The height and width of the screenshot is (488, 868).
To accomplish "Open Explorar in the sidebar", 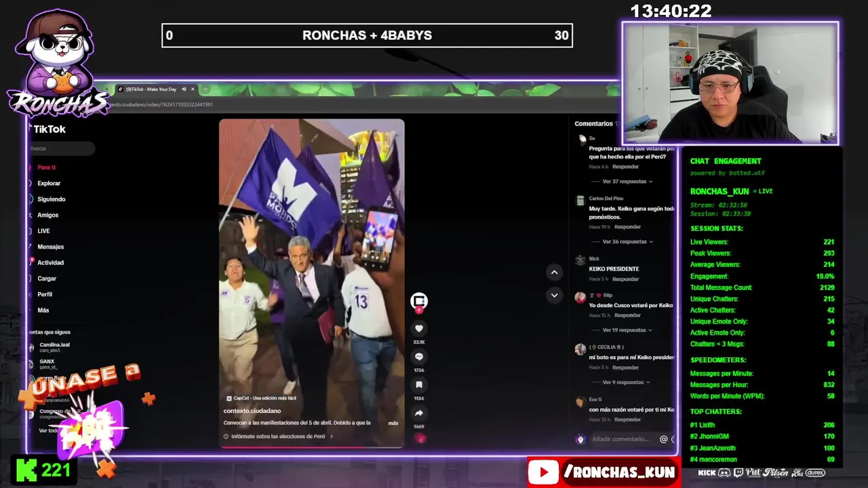I will [48, 183].
